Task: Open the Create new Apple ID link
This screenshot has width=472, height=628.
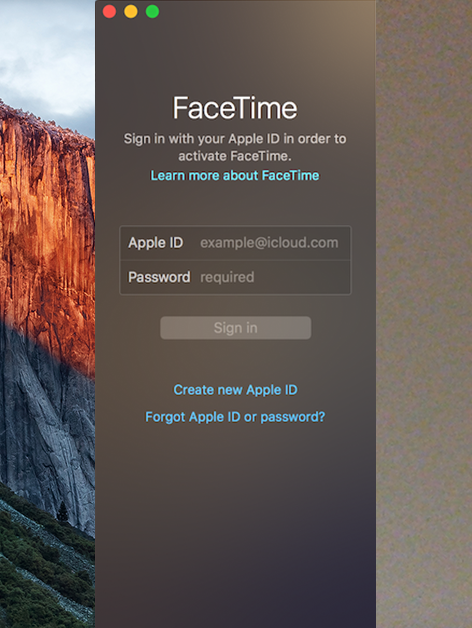Action: tap(235, 390)
